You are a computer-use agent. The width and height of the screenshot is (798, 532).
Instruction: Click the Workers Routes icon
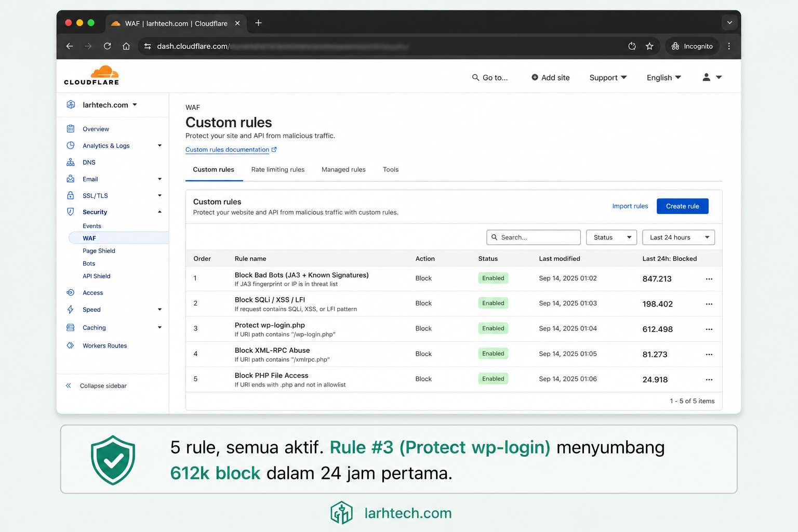[x=71, y=345]
